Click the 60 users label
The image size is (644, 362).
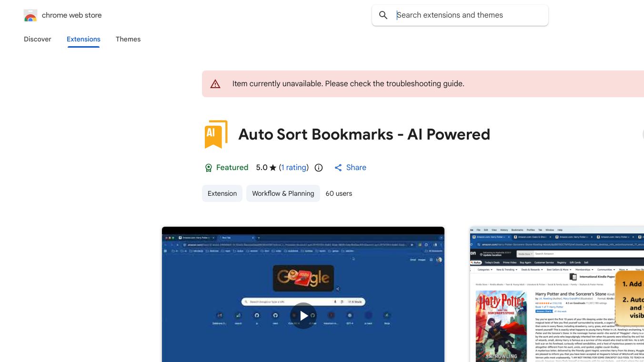[339, 193]
